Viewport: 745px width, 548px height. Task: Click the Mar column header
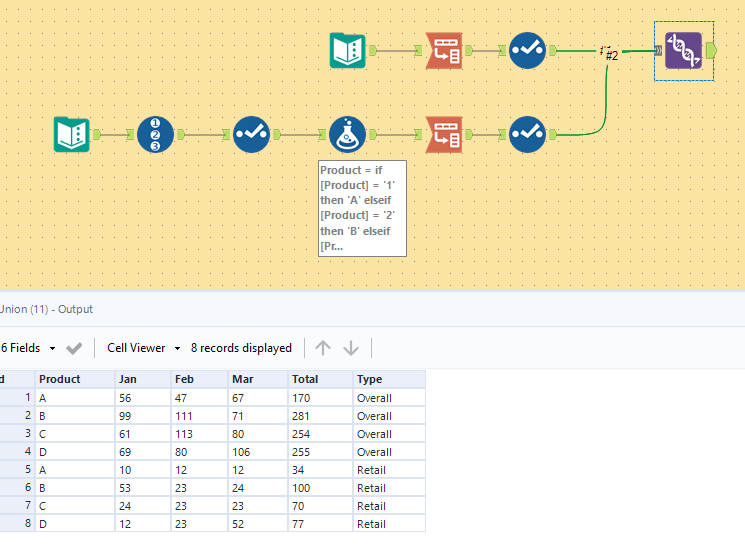coord(258,379)
